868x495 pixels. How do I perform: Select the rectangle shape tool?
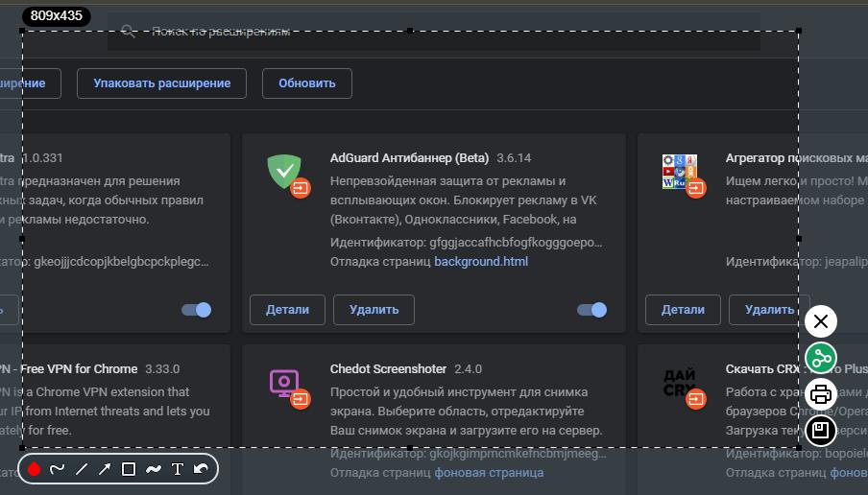129,469
